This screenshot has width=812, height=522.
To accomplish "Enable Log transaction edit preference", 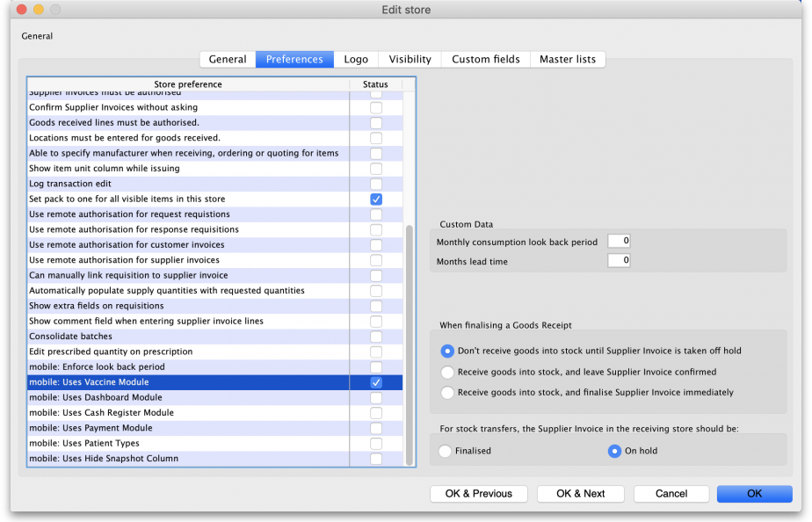I will [376, 184].
